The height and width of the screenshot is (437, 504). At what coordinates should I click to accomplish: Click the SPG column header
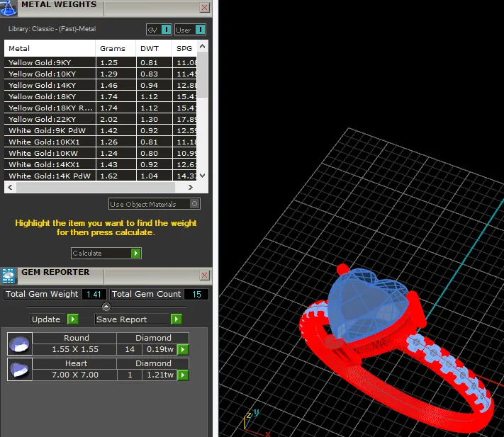184,48
